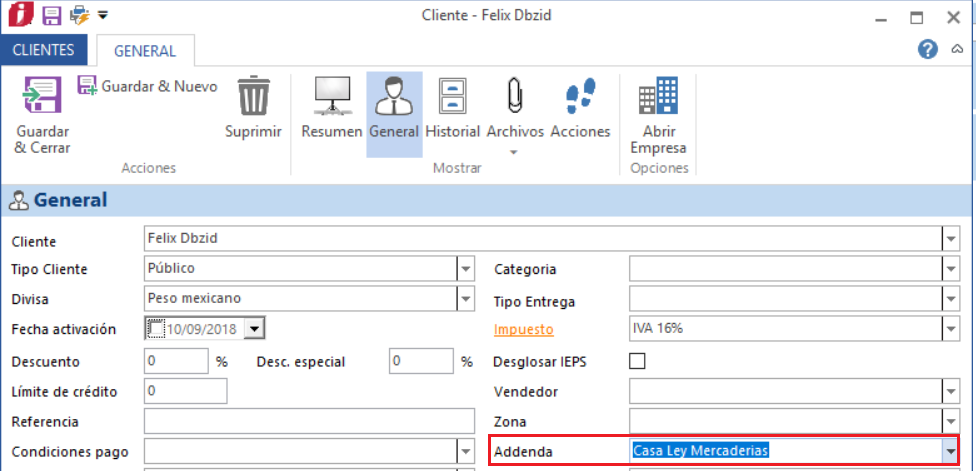The image size is (976, 471).
Task: Expand the Tipo Cliente dropdown
Action: pyautogui.click(x=465, y=268)
